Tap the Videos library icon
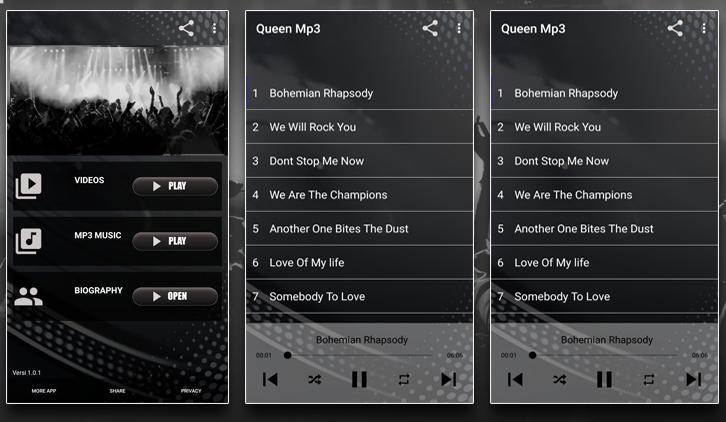The width and height of the screenshot is (726, 422). [x=29, y=186]
